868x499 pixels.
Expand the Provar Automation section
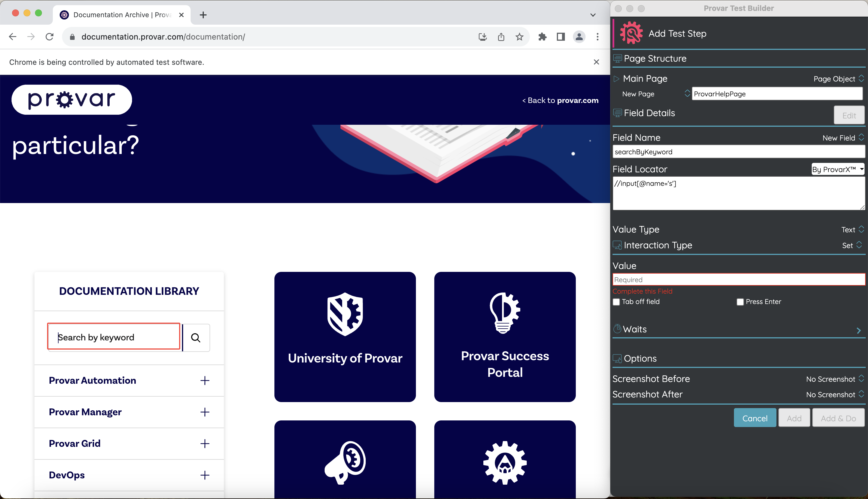(205, 381)
